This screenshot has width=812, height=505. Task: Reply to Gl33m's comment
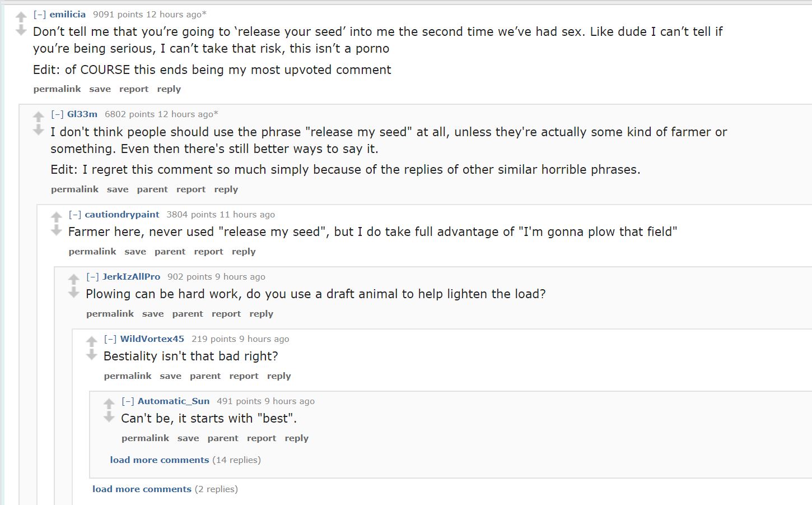226,189
